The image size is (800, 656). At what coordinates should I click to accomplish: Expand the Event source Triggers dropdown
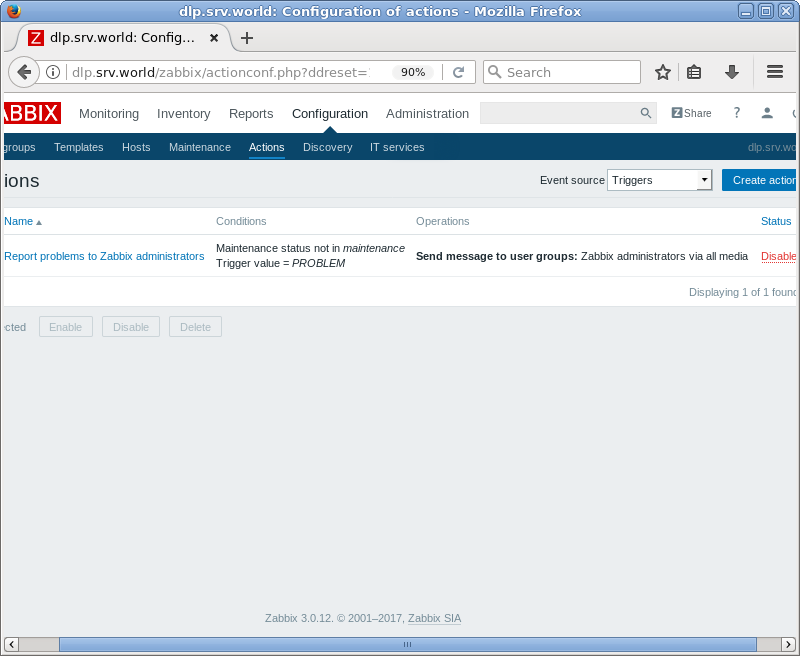coord(659,180)
